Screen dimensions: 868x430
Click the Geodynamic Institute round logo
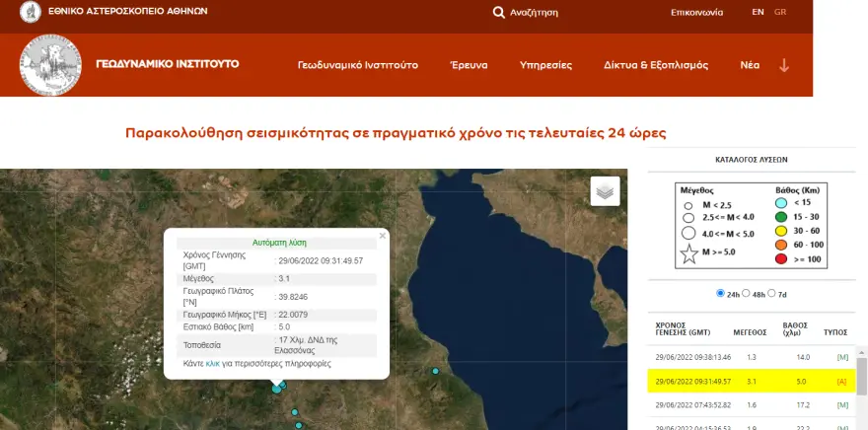[x=50, y=65]
